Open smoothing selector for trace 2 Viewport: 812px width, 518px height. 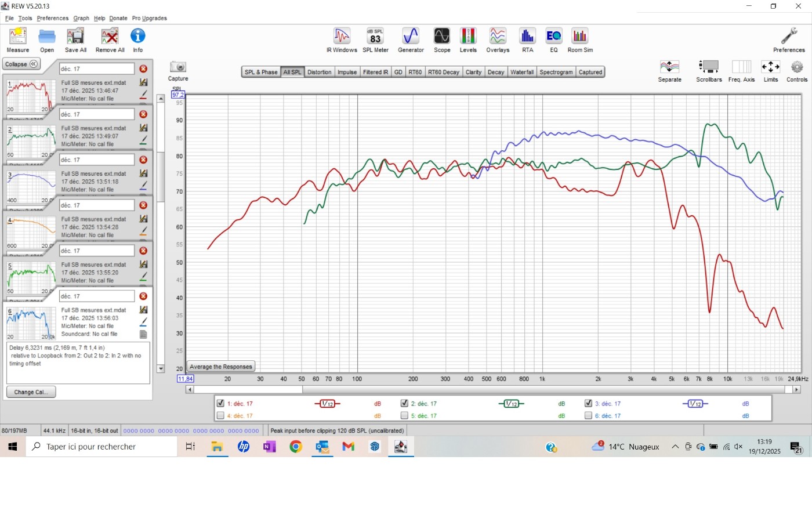(x=511, y=404)
